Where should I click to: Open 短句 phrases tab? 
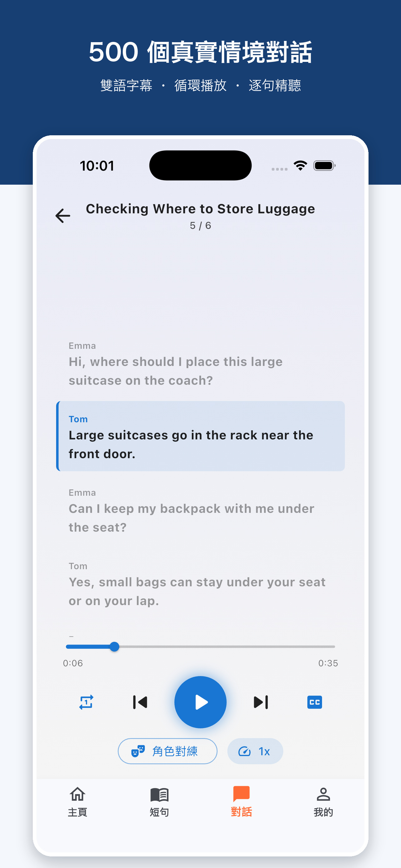159,802
